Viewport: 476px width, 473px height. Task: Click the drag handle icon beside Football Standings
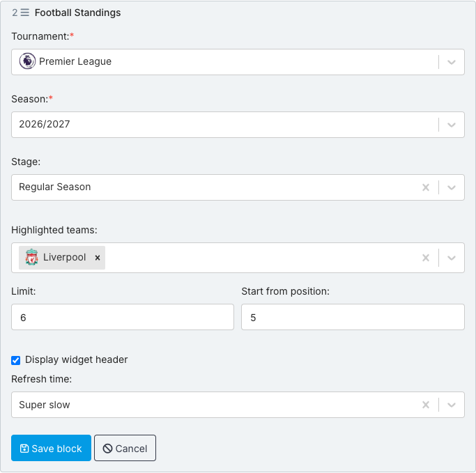pos(25,13)
